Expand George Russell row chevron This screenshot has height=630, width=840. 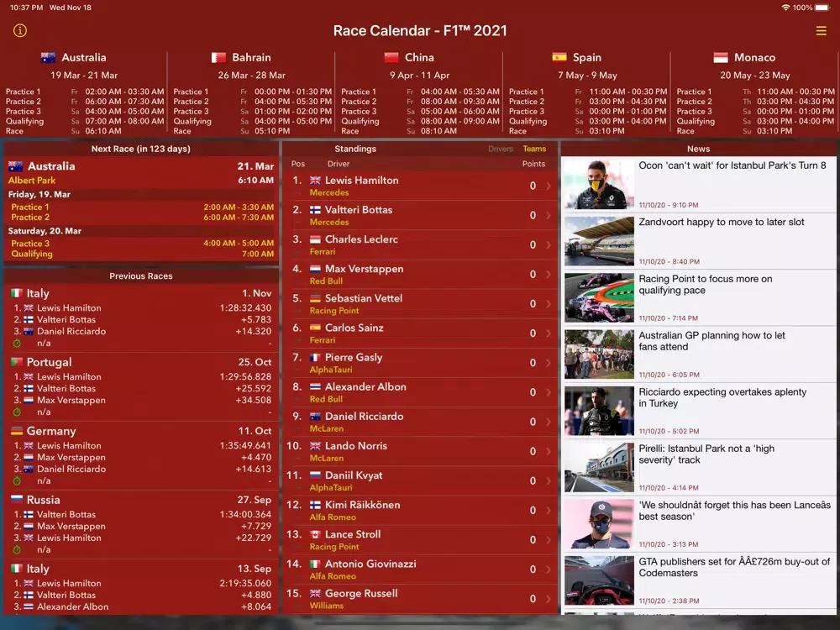549,599
